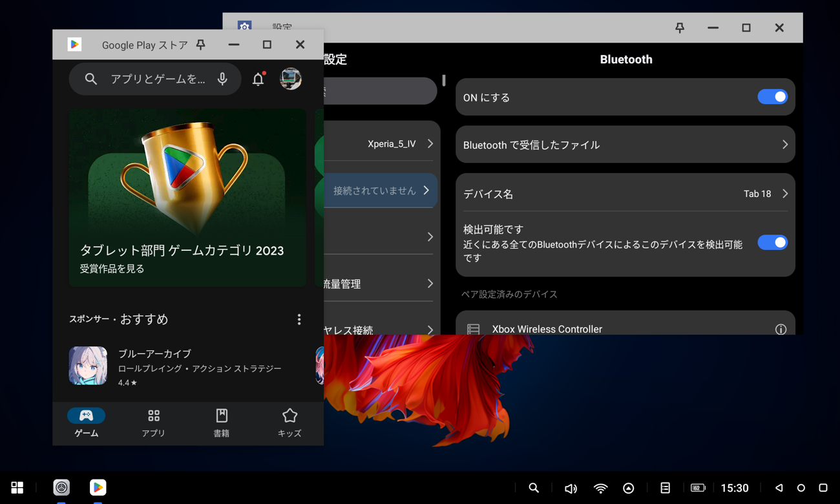Click the recent apps square button
Viewport: 840px width, 504px height.
823,488
